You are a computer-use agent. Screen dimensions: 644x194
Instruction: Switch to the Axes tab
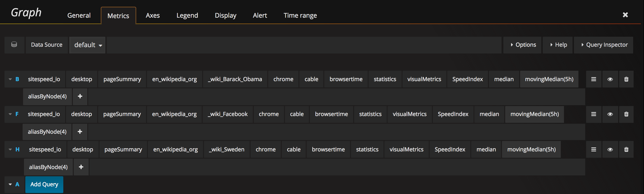[152, 16]
